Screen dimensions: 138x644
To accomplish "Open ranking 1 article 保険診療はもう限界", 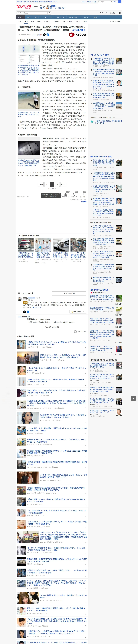I will [x=104, y=61].
